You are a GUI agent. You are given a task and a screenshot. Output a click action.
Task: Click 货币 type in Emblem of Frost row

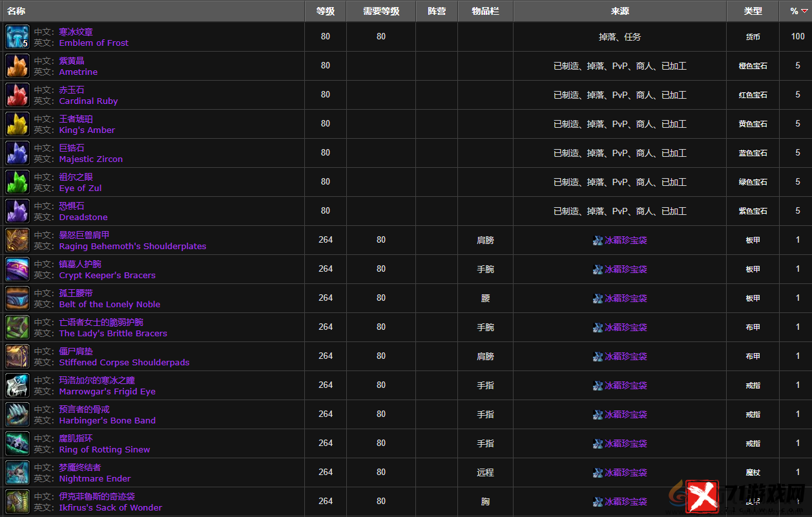pos(753,37)
